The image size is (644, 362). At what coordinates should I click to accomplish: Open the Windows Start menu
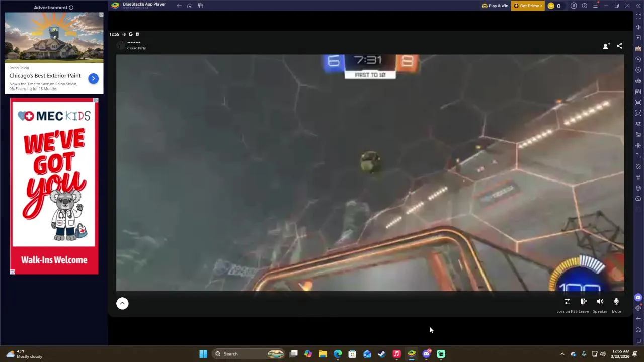click(203, 354)
